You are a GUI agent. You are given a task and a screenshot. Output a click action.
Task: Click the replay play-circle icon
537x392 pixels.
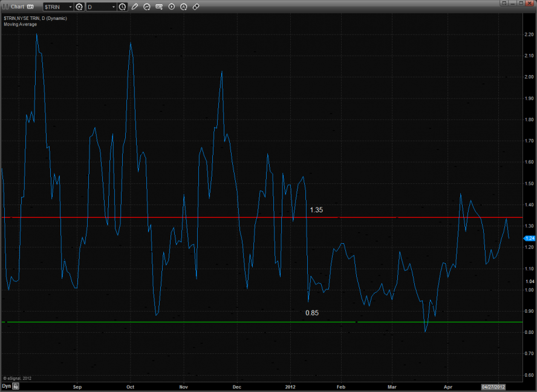(x=171, y=7)
